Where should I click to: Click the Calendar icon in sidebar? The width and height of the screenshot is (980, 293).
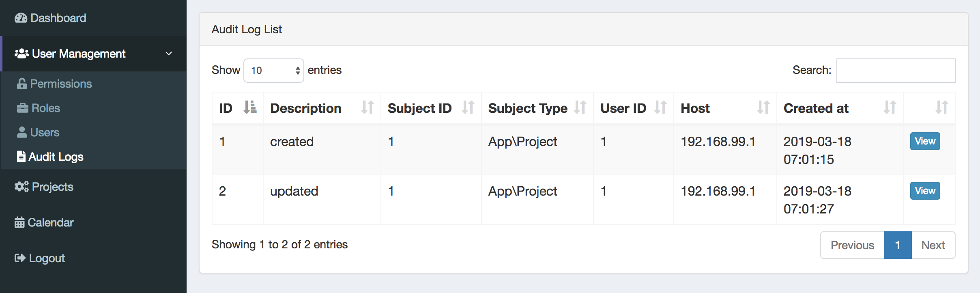(19, 222)
